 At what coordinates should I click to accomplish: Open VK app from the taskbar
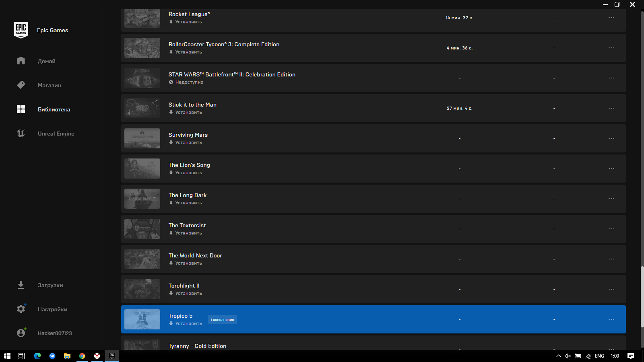click(52, 356)
